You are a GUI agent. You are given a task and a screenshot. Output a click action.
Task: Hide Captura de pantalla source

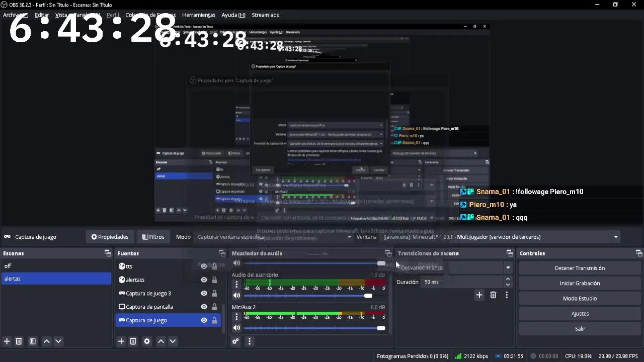point(204,307)
